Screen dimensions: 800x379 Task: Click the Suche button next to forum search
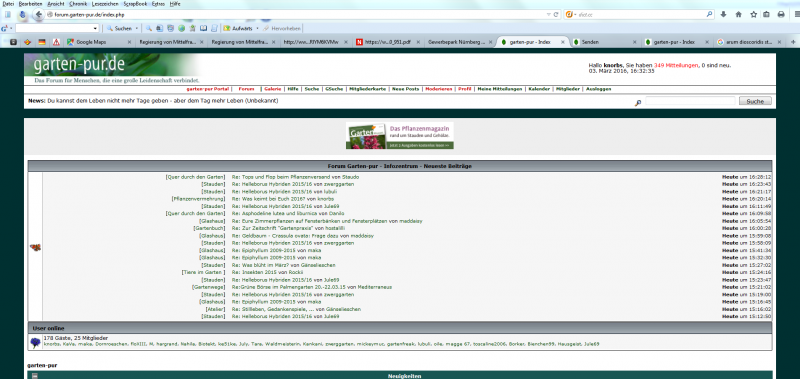tap(755, 102)
